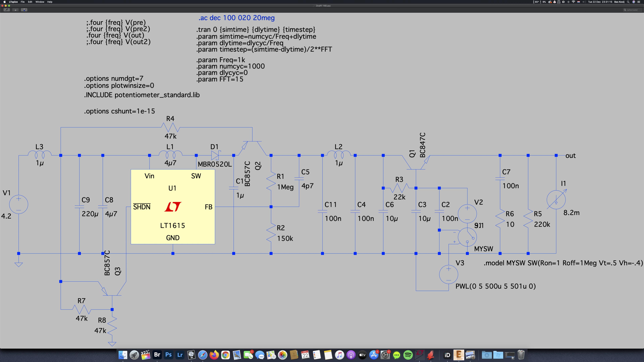The width and height of the screenshot is (644, 362).
Task: Click the .options cshunt=1e-15 text
Action: point(119,111)
